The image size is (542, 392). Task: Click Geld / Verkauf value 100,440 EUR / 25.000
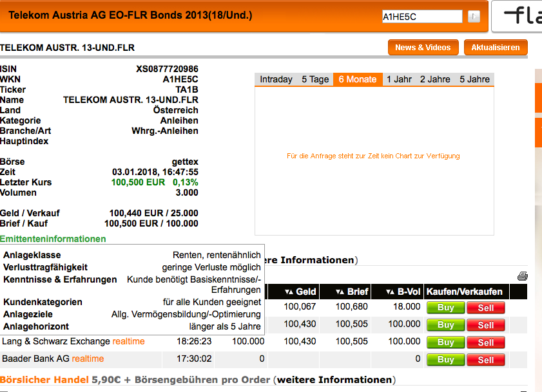[154, 213]
